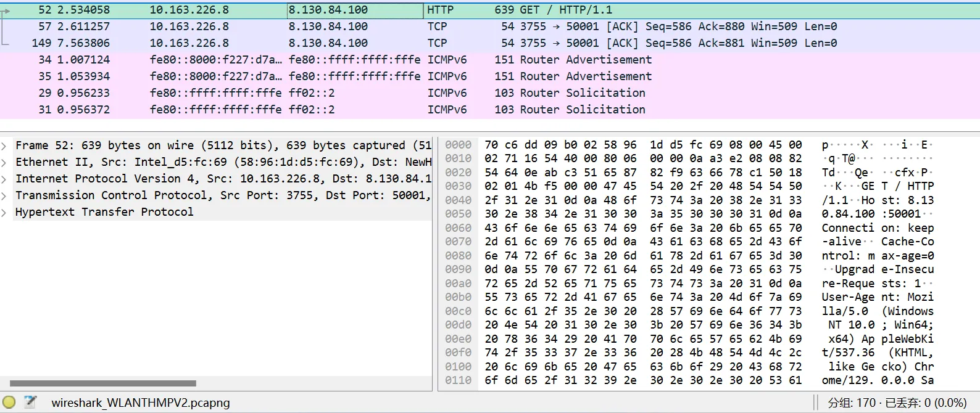Expand the Transmission Control Protocol arrow
Image resolution: width=980 pixels, height=413 pixels.
point(4,195)
